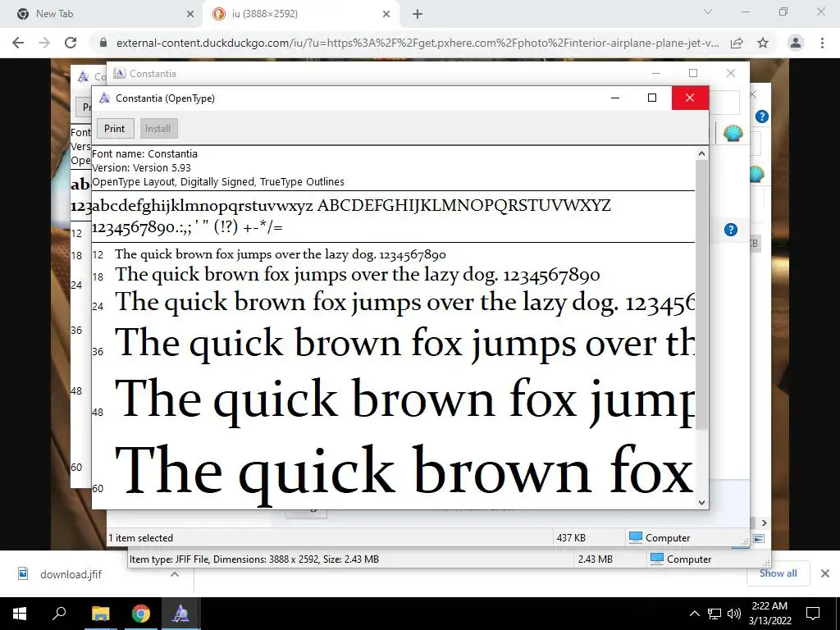Click the lower blue help icon on right
This screenshot has width=840, height=630.
click(x=731, y=230)
